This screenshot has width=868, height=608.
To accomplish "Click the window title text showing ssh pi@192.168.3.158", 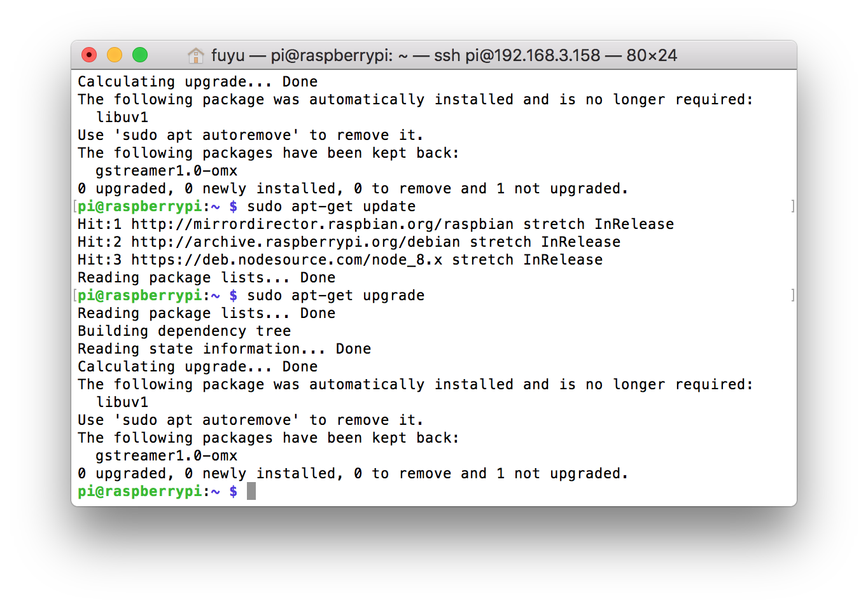I will pyautogui.click(x=444, y=55).
